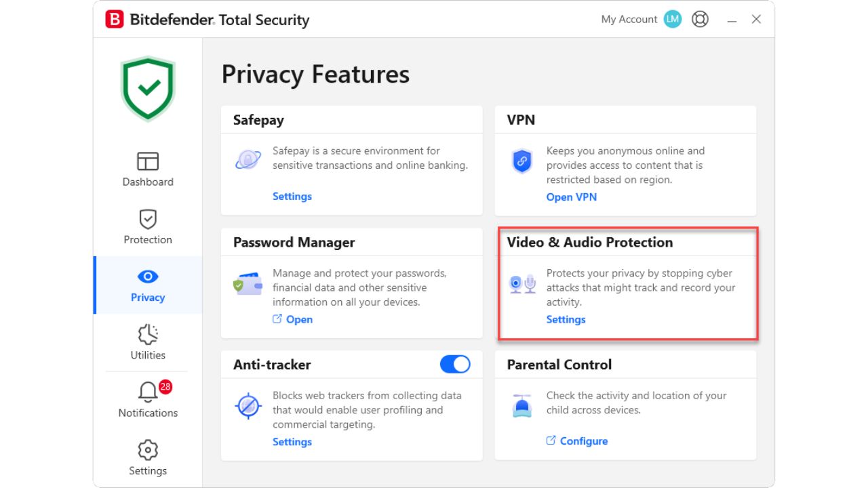The width and height of the screenshot is (868, 488).
Task: Click the LM account avatar badge
Action: pos(672,19)
